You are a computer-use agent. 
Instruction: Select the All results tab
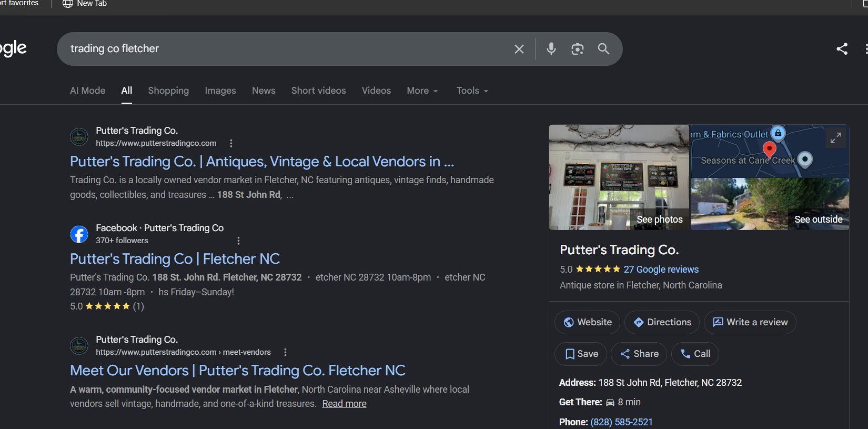pyautogui.click(x=127, y=91)
